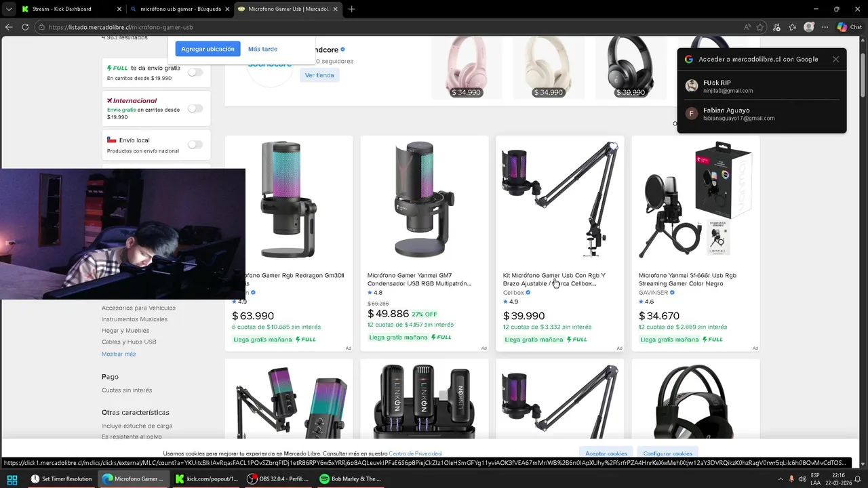Click the $63.990 price
The height and width of the screenshot is (488, 868).
pos(253,316)
